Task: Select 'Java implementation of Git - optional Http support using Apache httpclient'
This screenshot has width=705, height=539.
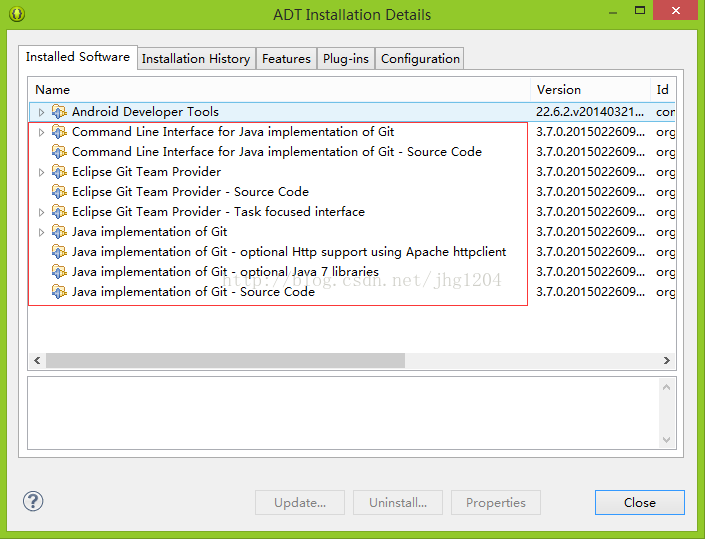Action: click(352, 252)
